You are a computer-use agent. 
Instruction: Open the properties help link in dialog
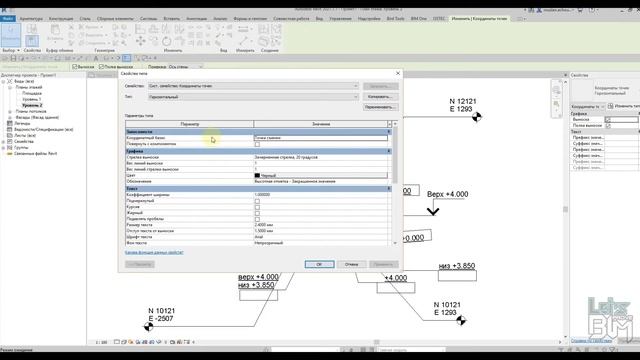coord(154,253)
